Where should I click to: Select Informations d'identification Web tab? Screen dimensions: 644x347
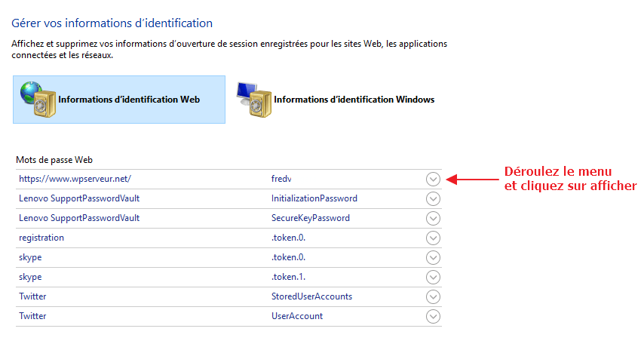tap(129, 100)
